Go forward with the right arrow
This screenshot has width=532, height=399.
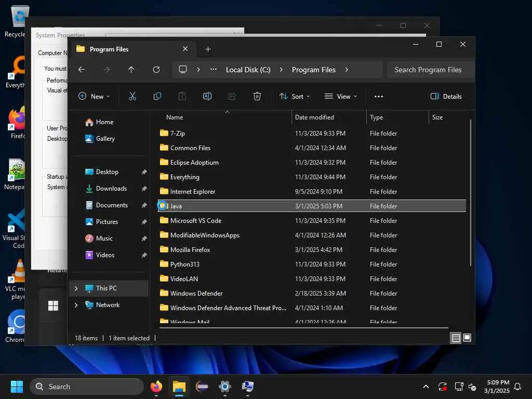click(107, 70)
